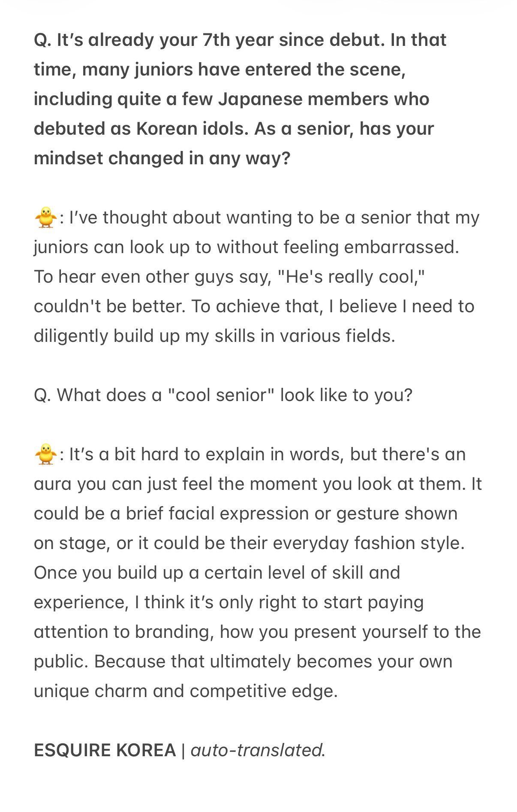Click the second chick emoji before "It's a bit hard"
517x812 pixels.
click(x=45, y=454)
